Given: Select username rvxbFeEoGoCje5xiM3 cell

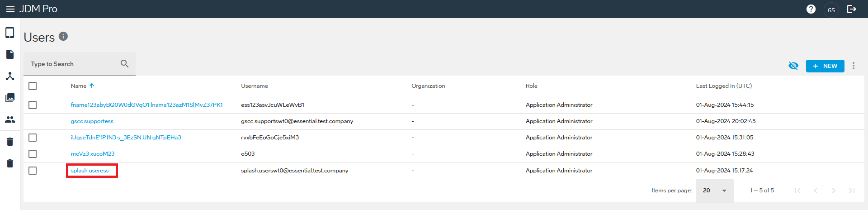Looking at the screenshot, I should [270, 138].
